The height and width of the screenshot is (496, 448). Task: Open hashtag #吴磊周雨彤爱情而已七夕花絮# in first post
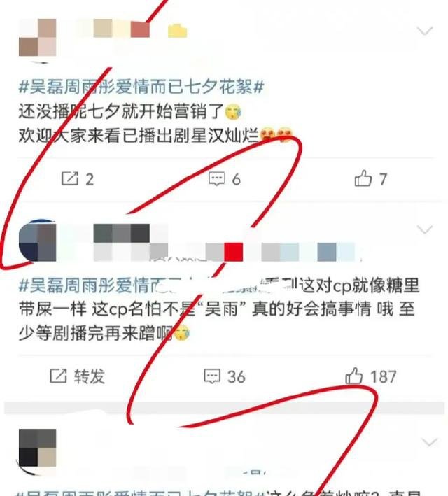(141, 87)
